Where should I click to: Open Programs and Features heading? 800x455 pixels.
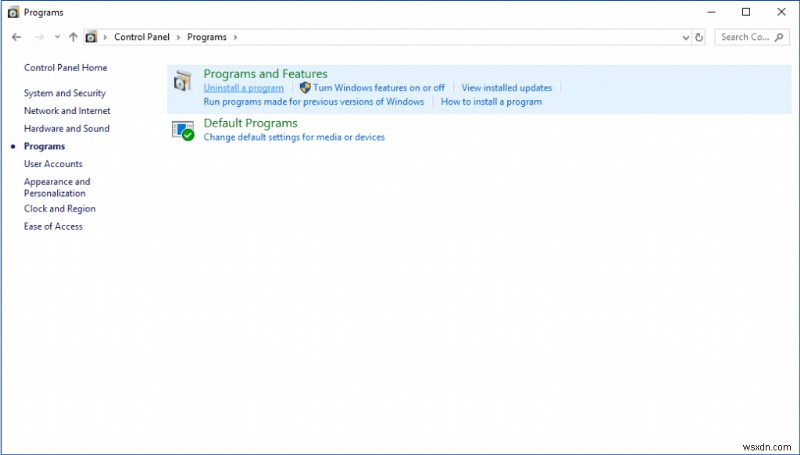265,74
